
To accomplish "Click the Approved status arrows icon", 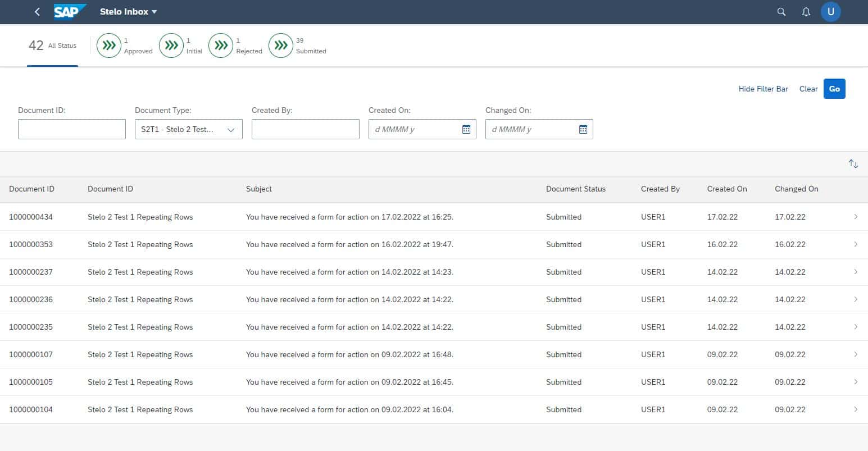I will pyautogui.click(x=109, y=45).
